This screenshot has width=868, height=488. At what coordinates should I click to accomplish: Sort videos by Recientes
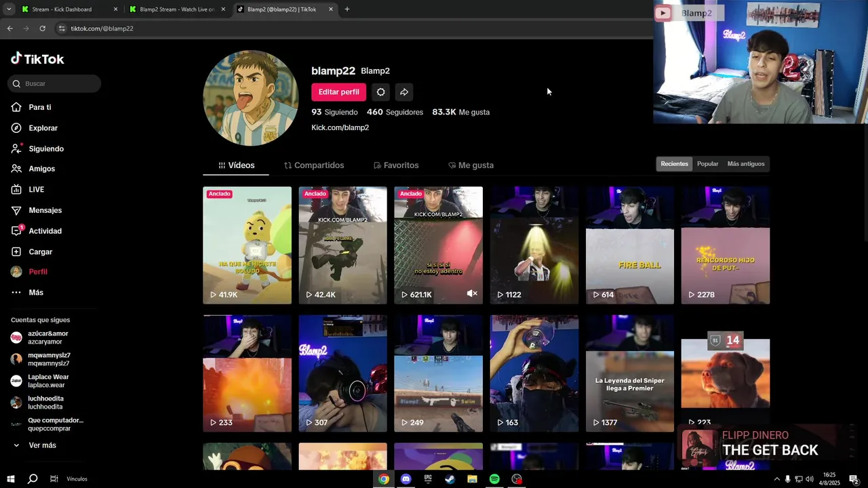click(x=674, y=164)
